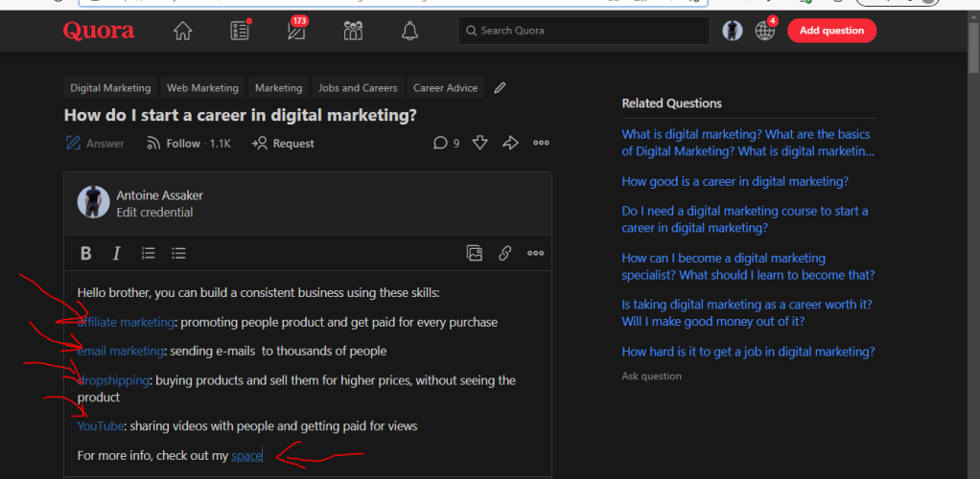The image size is (980, 479).
Task: Click the Add question button
Action: pos(832,30)
